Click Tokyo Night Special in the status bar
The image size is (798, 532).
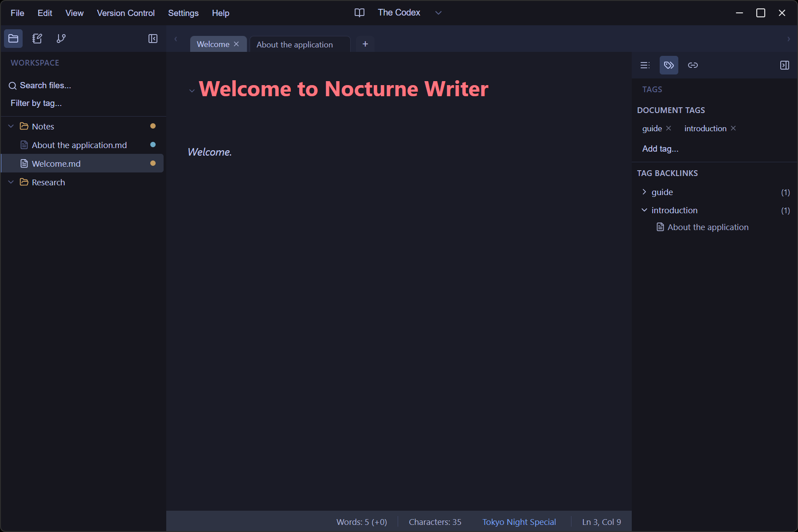[x=519, y=522]
